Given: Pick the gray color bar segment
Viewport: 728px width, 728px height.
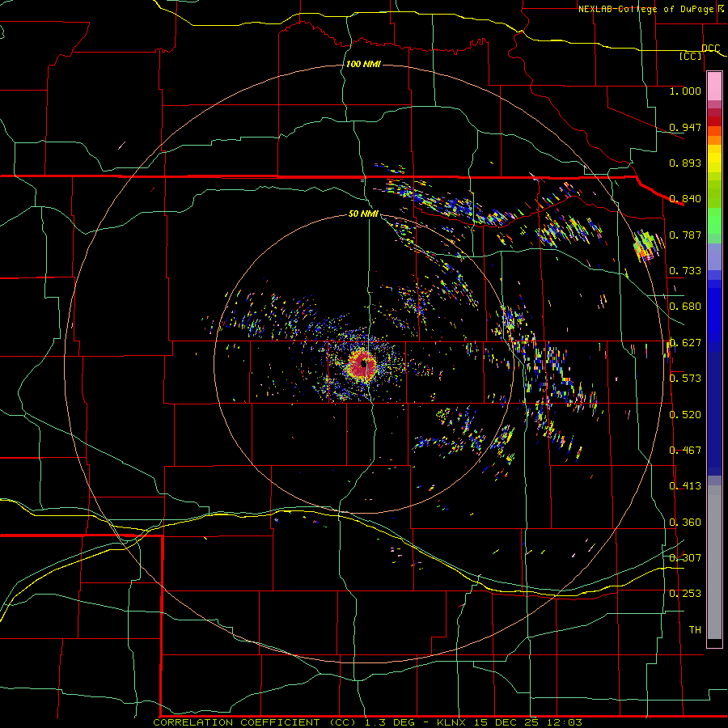Looking at the screenshot, I should 714,562.
